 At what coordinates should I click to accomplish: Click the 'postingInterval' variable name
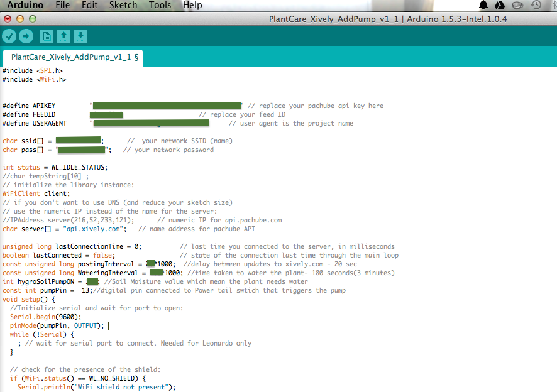click(x=106, y=264)
